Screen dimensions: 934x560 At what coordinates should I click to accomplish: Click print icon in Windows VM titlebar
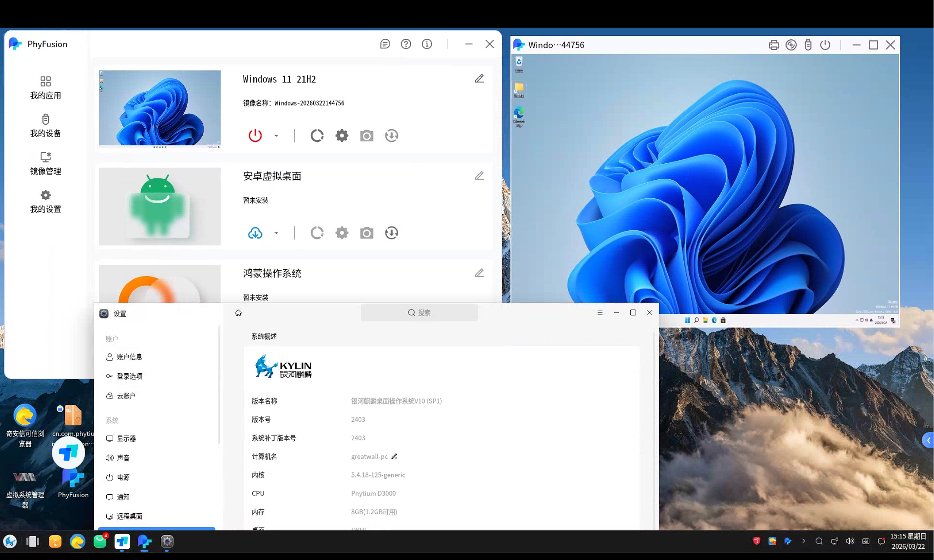(774, 45)
